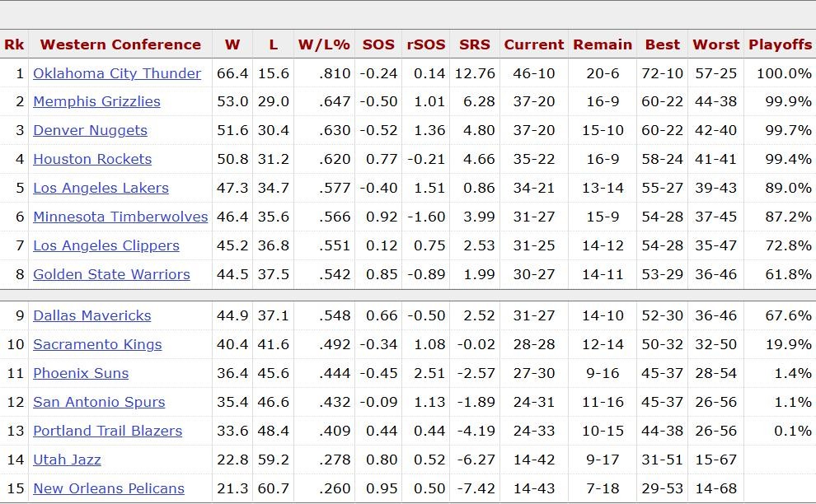Sort by the SRS column header

475,44
